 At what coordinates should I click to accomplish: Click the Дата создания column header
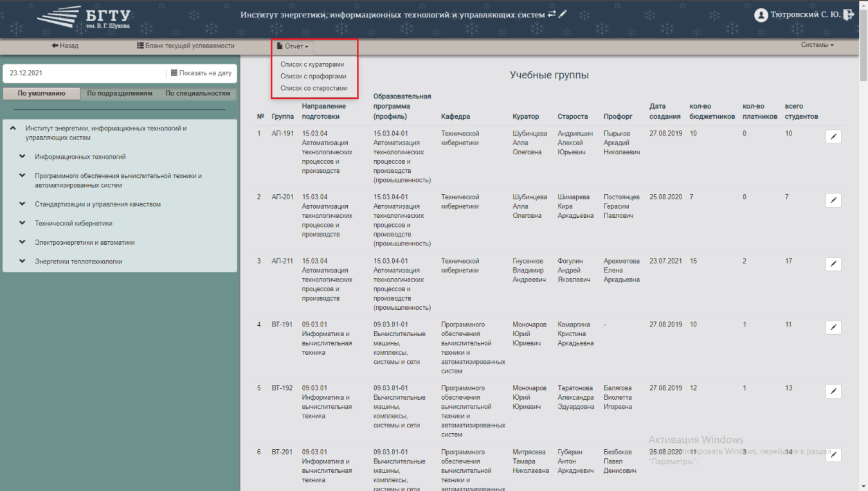665,111
